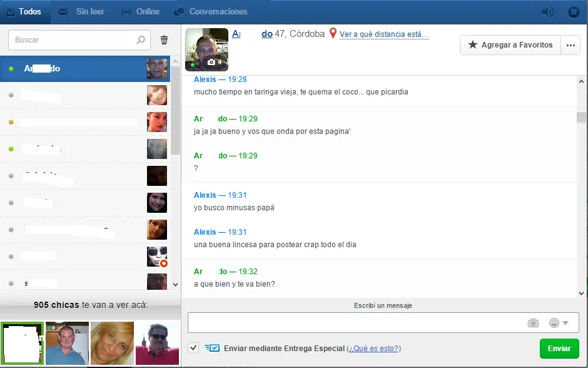
Task: Click the blonde woman thumbnail
Action: click(112, 343)
